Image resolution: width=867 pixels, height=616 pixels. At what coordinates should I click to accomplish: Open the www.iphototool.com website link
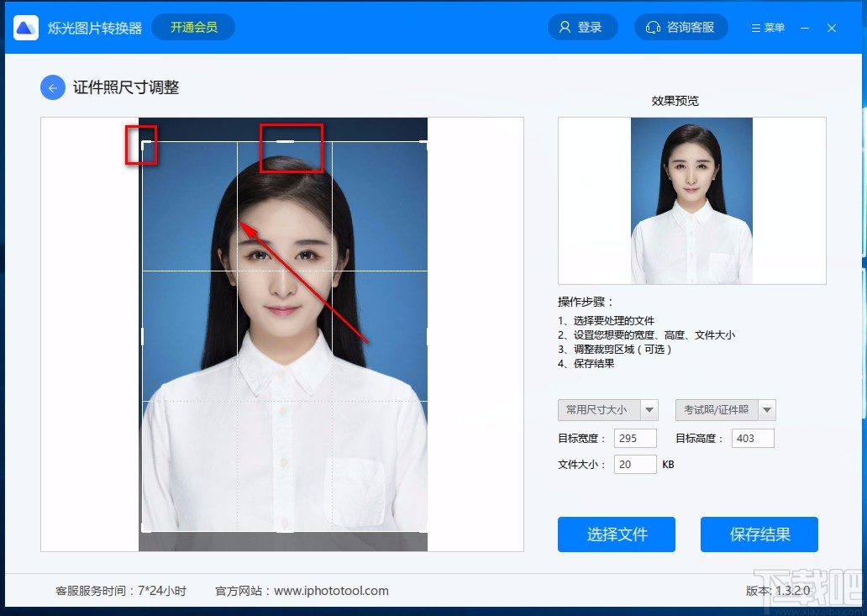332,590
